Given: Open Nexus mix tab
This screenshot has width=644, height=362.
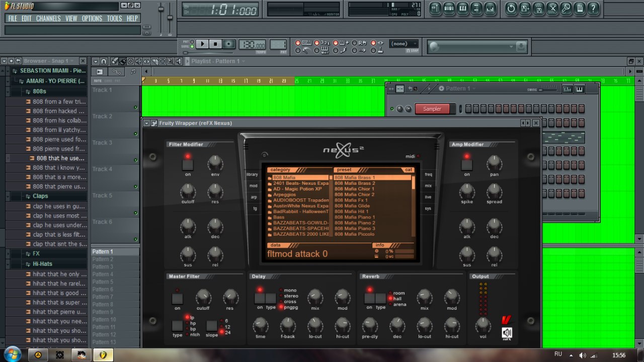Looking at the screenshot, I should pos(428,186).
